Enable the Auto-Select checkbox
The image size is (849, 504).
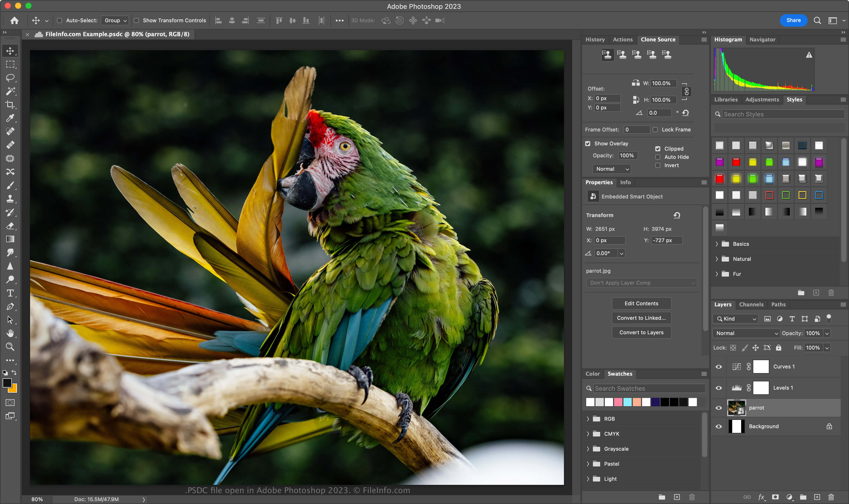(x=59, y=20)
